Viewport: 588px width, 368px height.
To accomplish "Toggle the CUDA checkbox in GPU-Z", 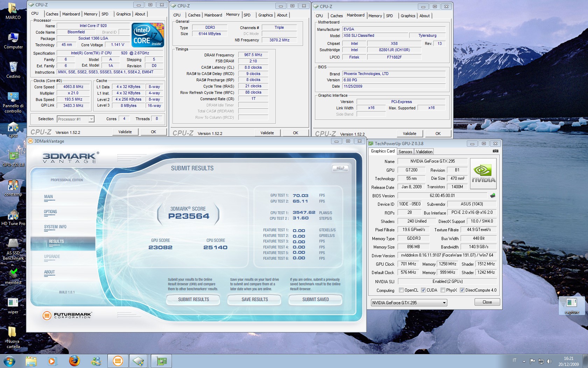I will click(423, 290).
